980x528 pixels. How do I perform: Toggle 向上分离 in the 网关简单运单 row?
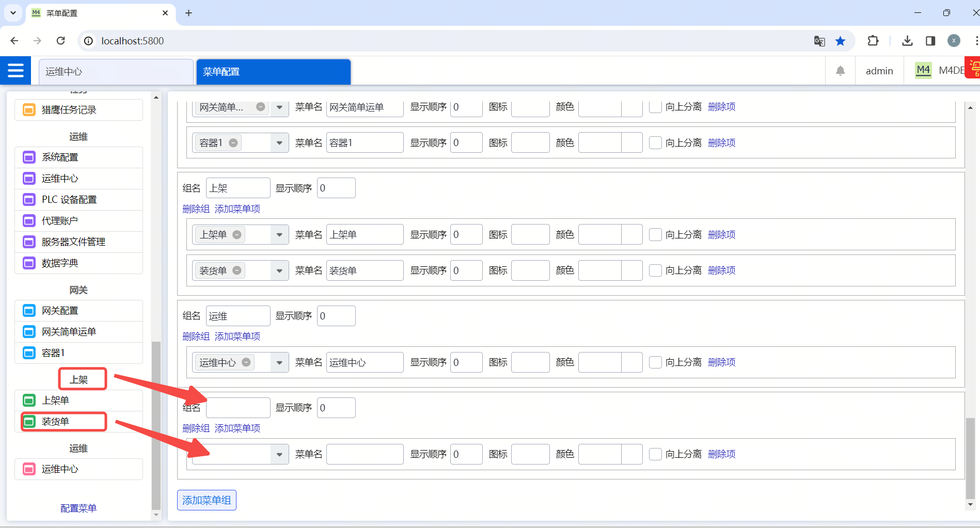[655, 107]
